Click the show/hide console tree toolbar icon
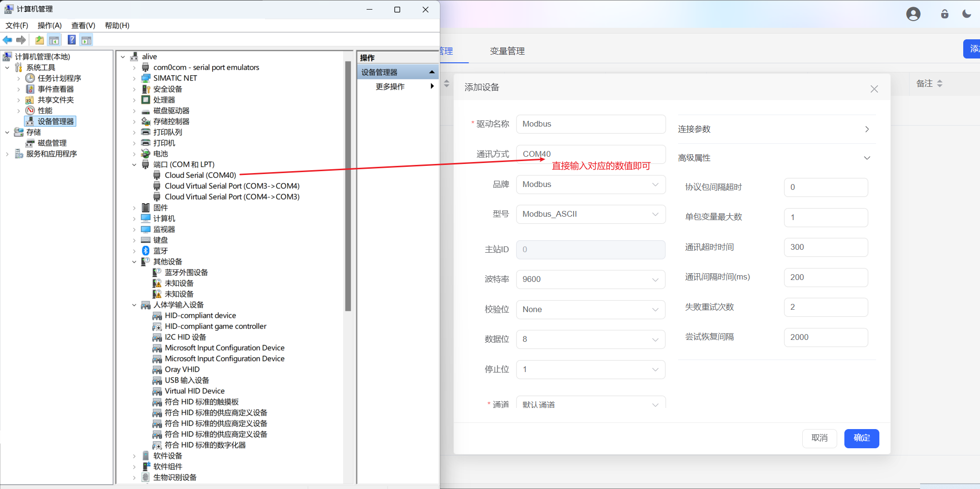Viewport: 980px width, 489px height. point(55,40)
